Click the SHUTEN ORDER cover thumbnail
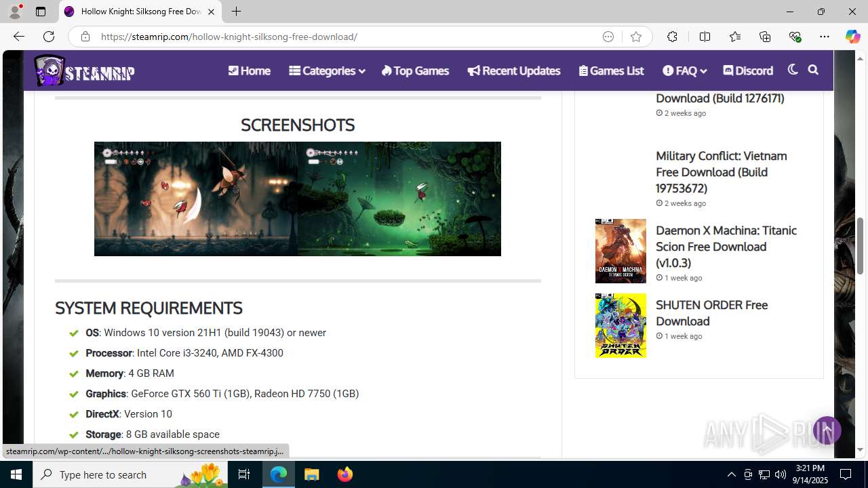Screen dimensions: 868x488 [620, 325]
